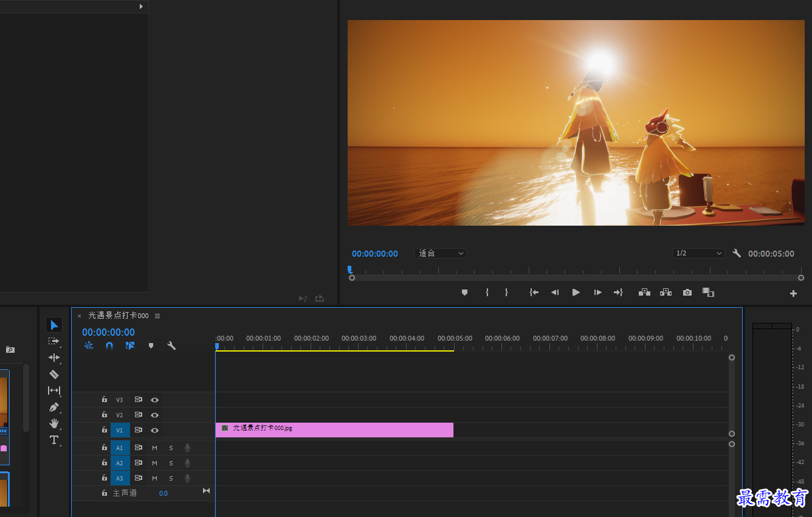Image resolution: width=812 pixels, height=517 pixels.
Task: Click Program Monitor playhead marker
Action: 349,269
